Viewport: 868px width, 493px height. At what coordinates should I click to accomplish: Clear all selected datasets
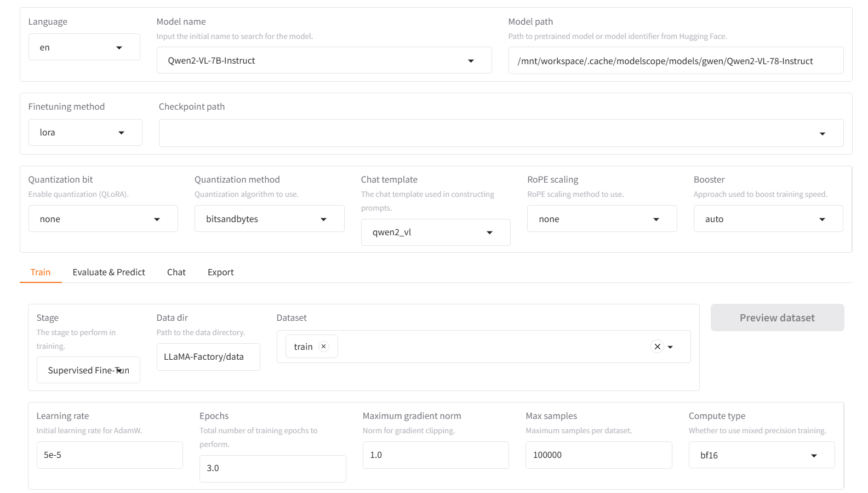pyautogui.click(x=657, y=347)
